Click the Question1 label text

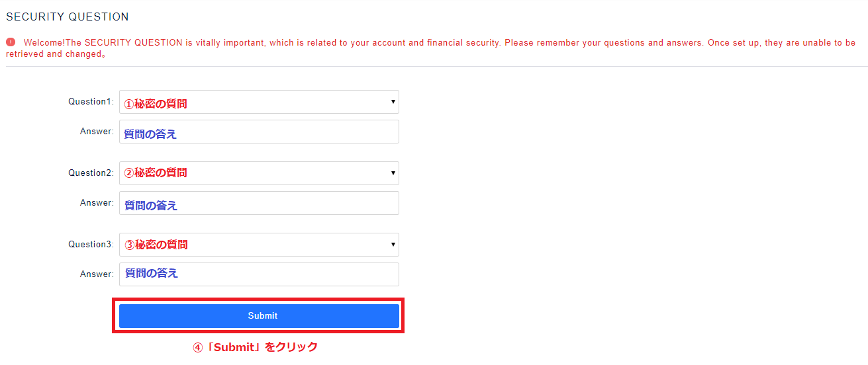91,102
